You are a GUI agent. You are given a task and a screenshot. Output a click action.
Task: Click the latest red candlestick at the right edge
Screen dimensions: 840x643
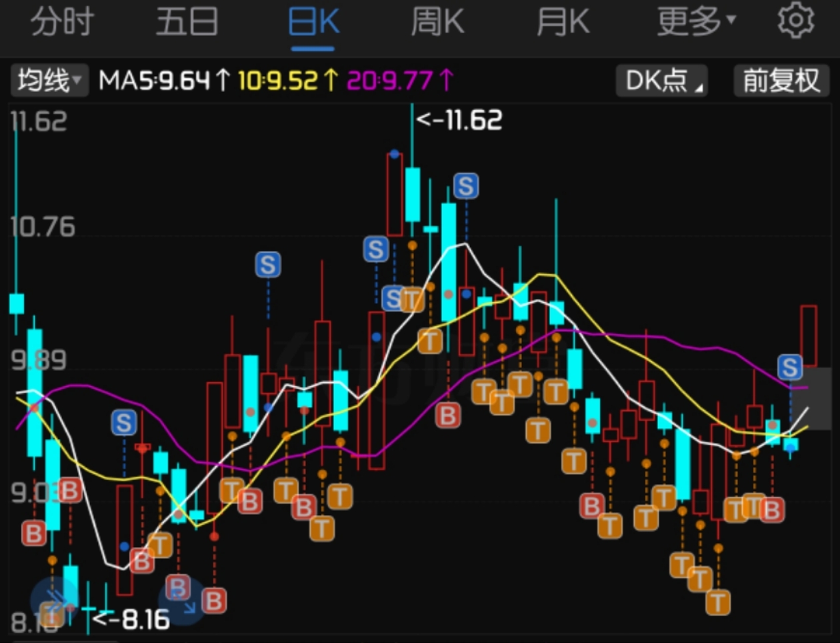click(809, 336)
